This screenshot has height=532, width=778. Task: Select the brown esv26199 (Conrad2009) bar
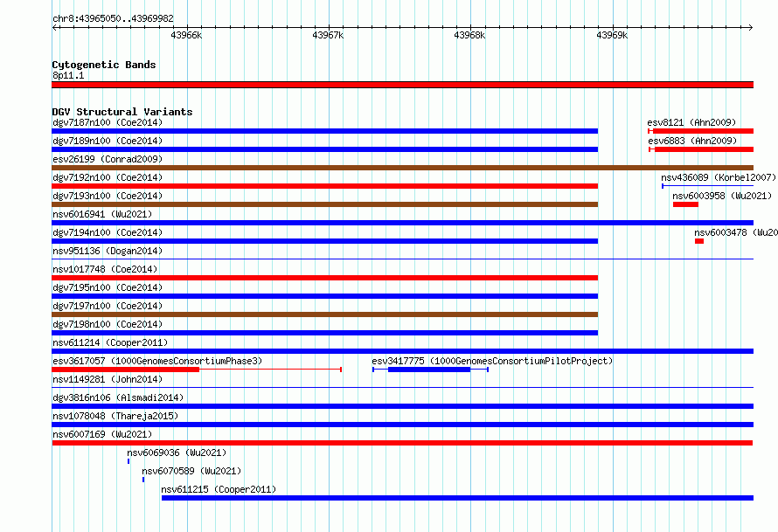coord(402,168)
